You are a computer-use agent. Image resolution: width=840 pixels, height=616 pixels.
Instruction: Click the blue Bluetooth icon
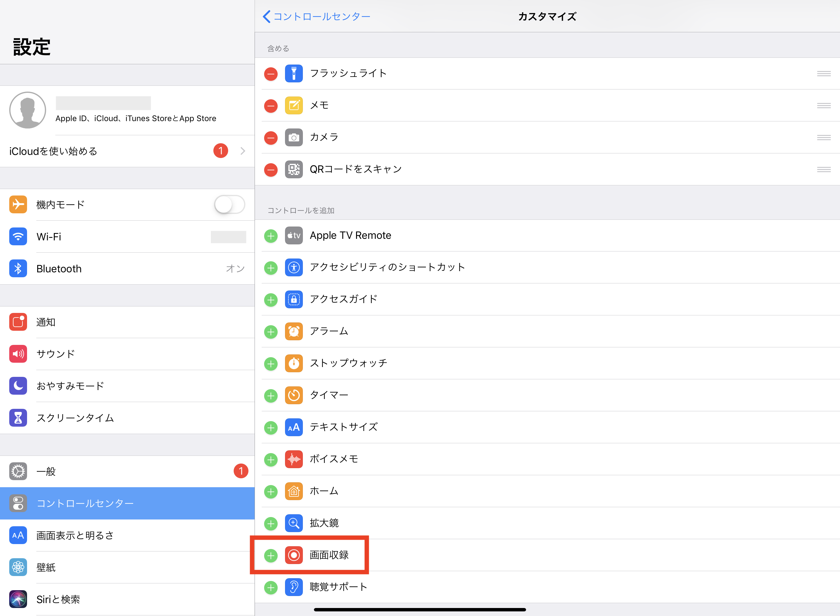pyautogui.click(x=18, y=268)
